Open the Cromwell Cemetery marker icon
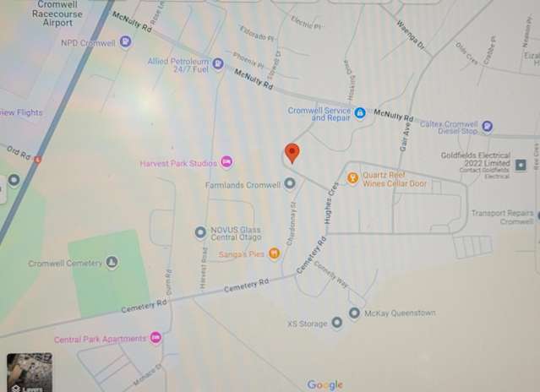 click(x=112, y=262)
